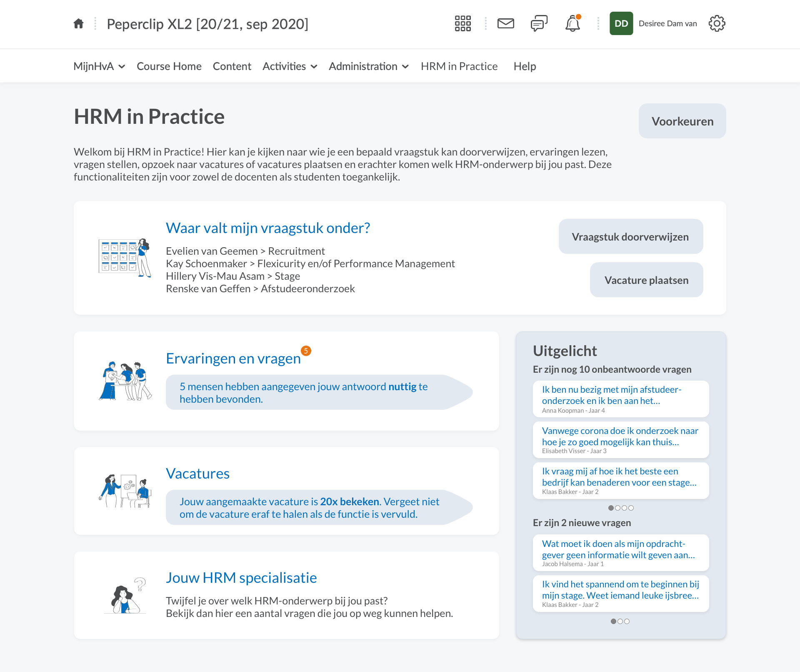This screenshot has height=672, width=800.
Task: Click the orange 5 notification badge
Action: 306,351
